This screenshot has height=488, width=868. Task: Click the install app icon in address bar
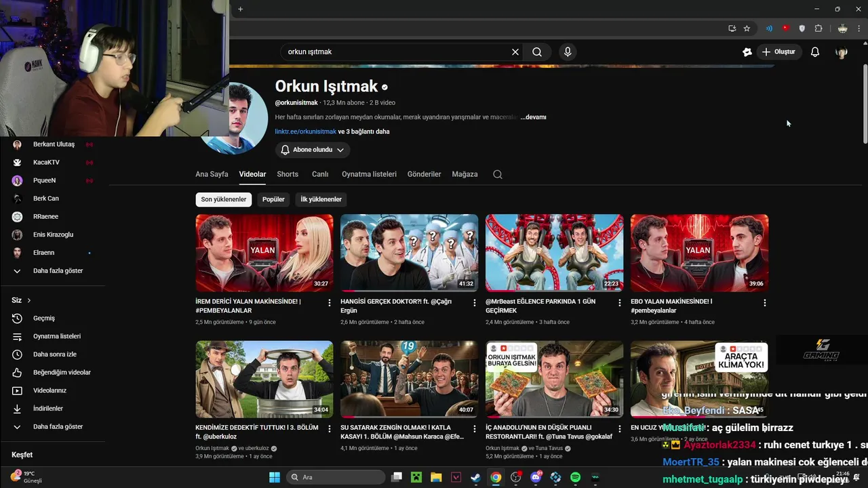point(732,28)
